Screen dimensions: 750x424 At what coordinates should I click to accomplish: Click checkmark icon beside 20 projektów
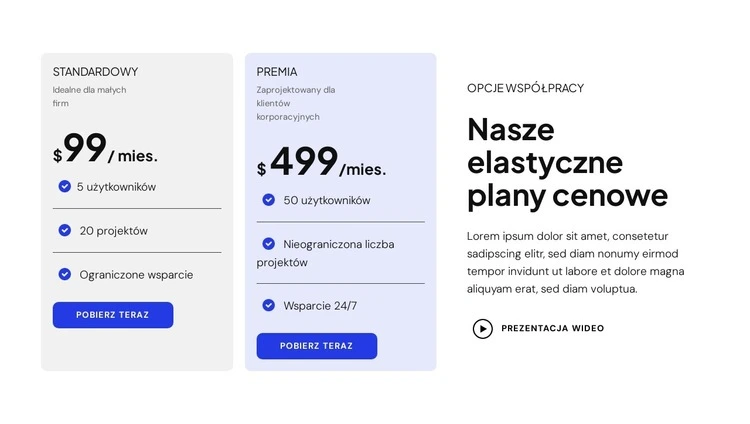point(65,230)
